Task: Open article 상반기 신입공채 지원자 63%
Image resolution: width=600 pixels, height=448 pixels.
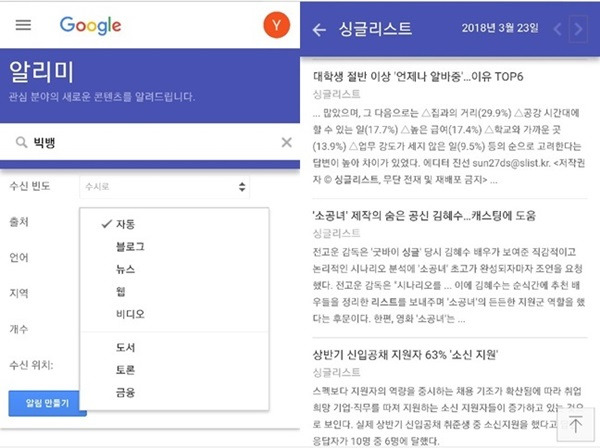Action: coord(405,355)
